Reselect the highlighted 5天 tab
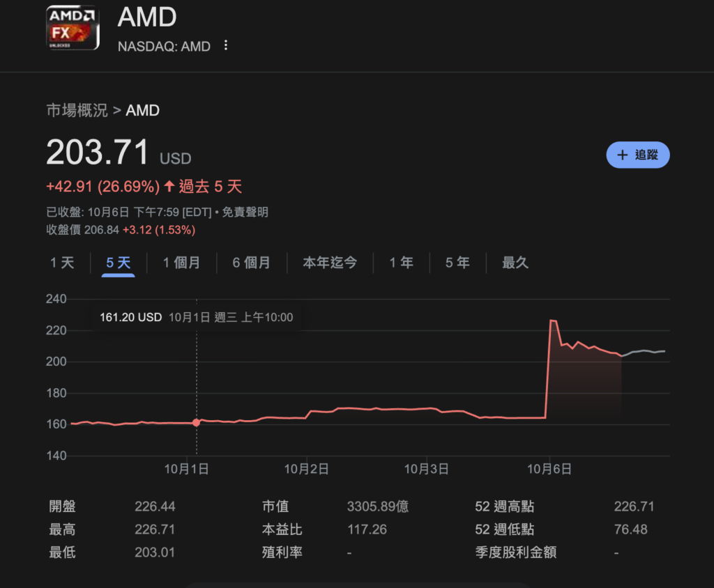 point(117,263)
